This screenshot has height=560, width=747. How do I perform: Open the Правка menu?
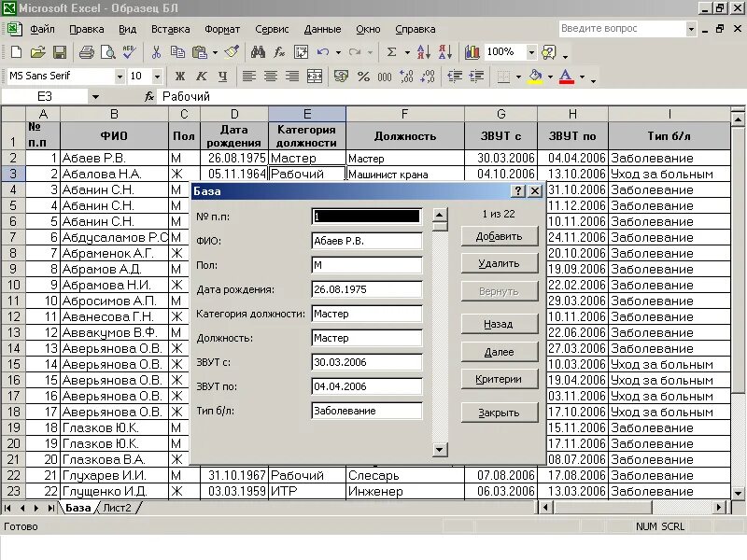[x=86, y=29]
